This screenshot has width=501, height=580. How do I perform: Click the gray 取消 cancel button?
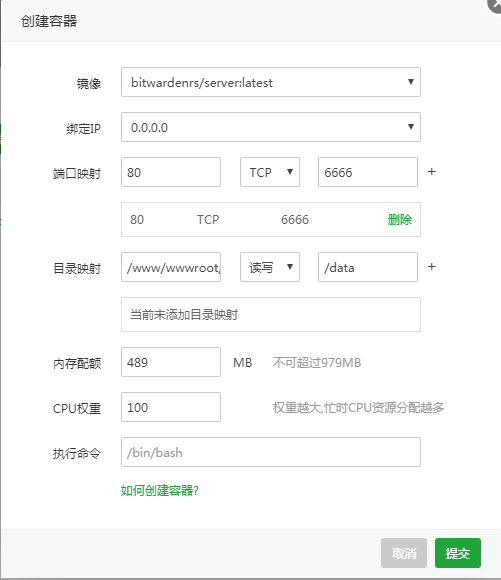click(x=404, y=553)
